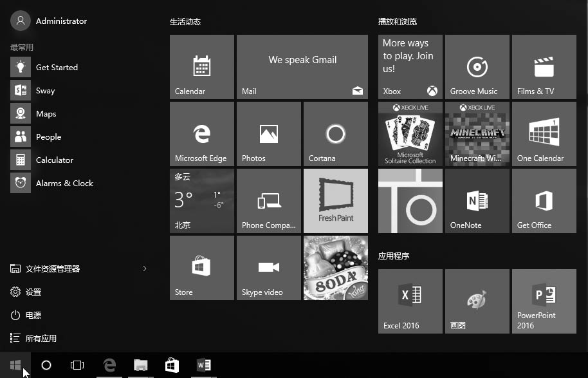Viewport: 588px width, 378px height.
Task: Click the 电源 power option
Action: pos(33,315)
